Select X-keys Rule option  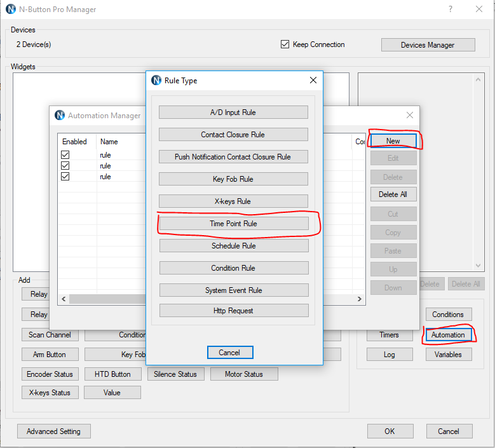pyautogui.click(x=233, y=201)
